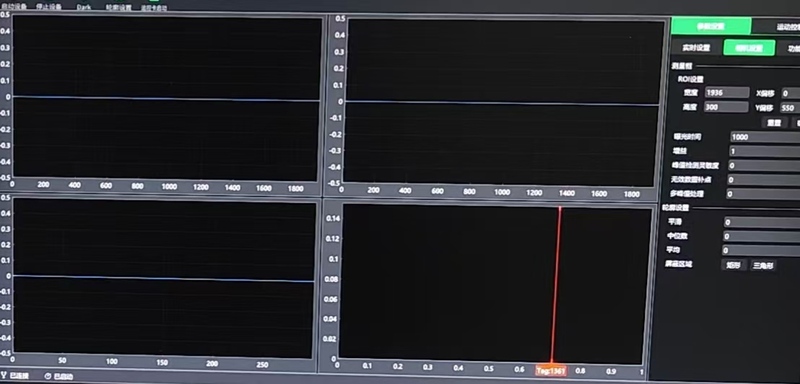This screenshot has height=384, width=800.
Task: Click the connection status icon in status bar
Action: point(4,376)
